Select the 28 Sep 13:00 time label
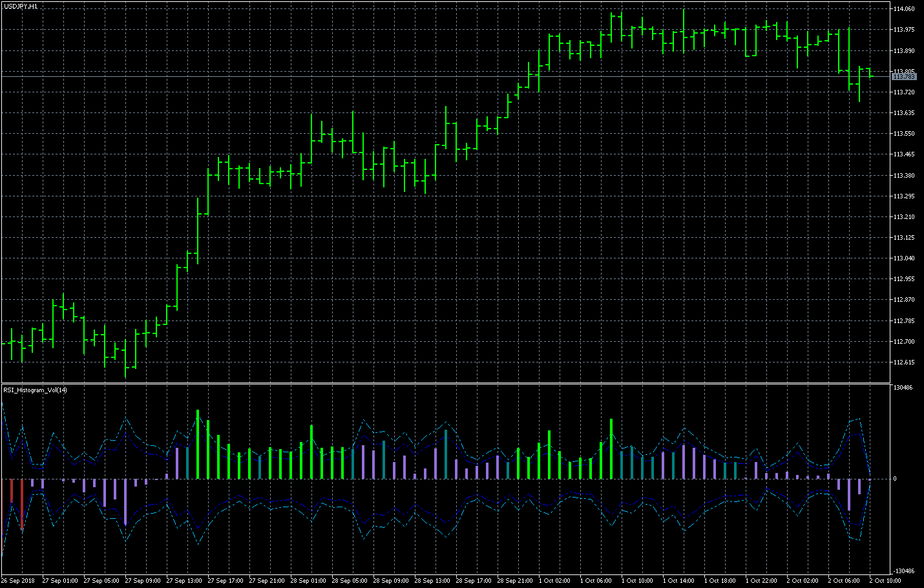Screen dimensions: 924x588 tap(432, 581)
